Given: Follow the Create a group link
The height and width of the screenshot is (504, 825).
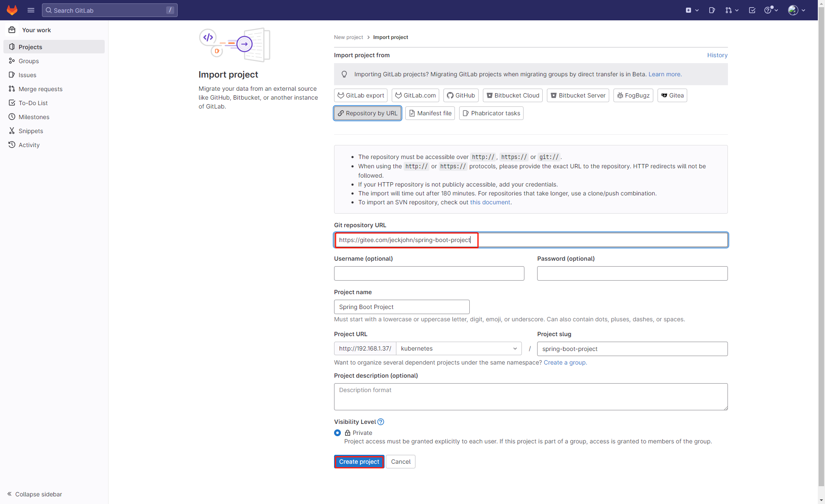Looking at the screenshot, I should pos(565,362).
